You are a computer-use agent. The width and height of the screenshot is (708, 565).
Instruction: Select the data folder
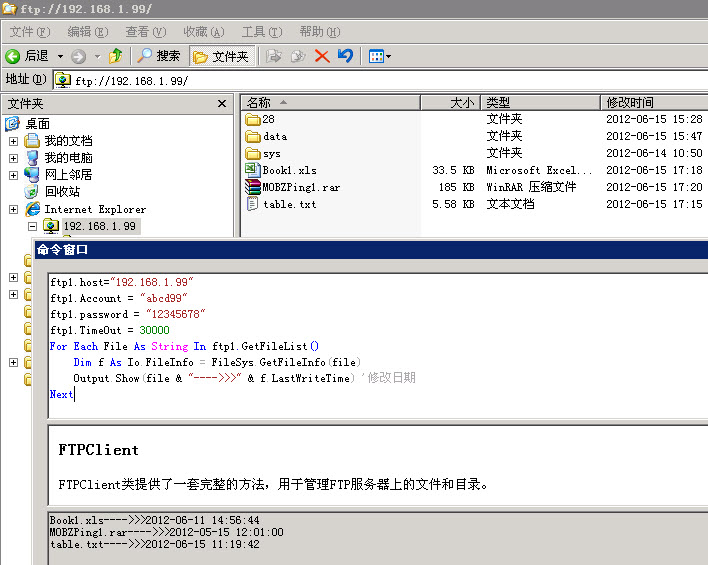(266, 136)
